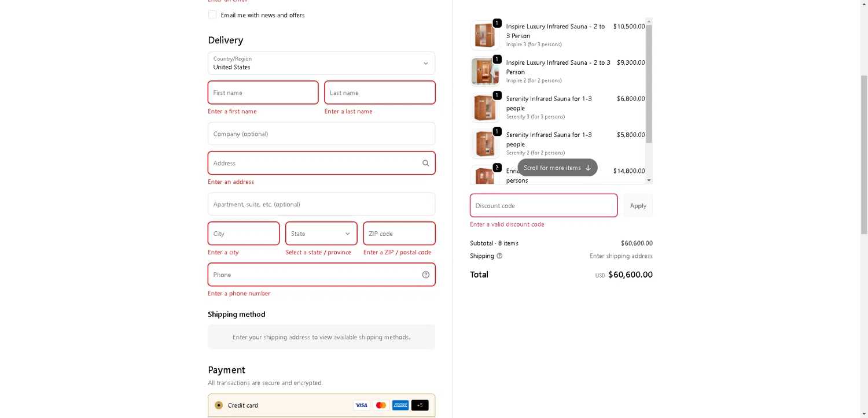
Task: Click the $14,800.00 price
Action: tap(629, 171)
